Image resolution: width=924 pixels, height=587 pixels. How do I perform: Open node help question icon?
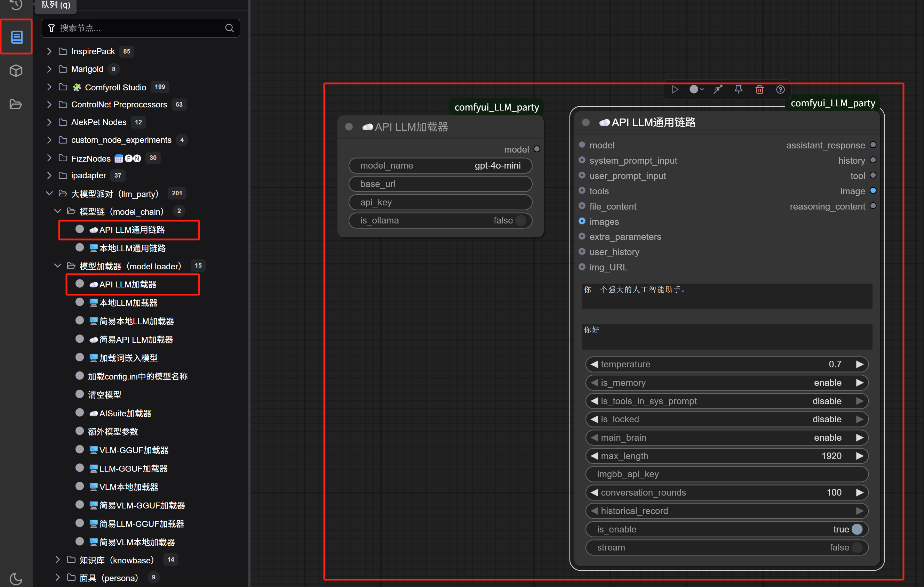[x=780, y=90]
